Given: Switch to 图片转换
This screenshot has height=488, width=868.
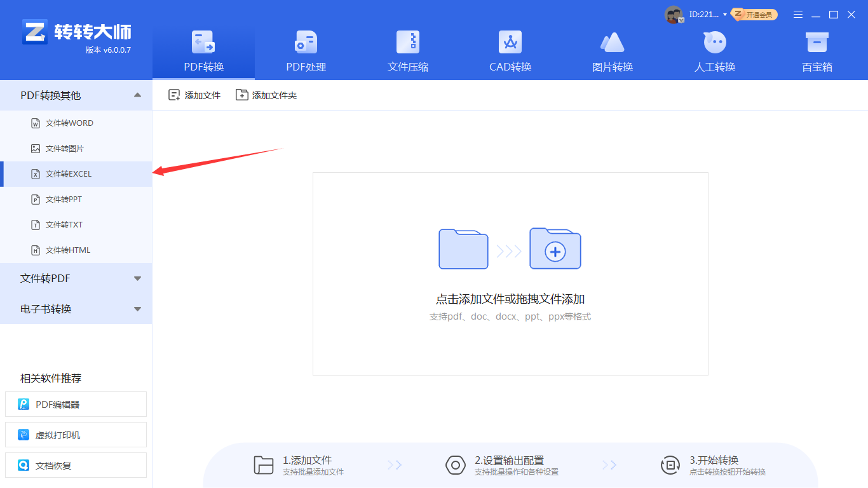Looking at the screenshot, I should [x=612, y=51].
